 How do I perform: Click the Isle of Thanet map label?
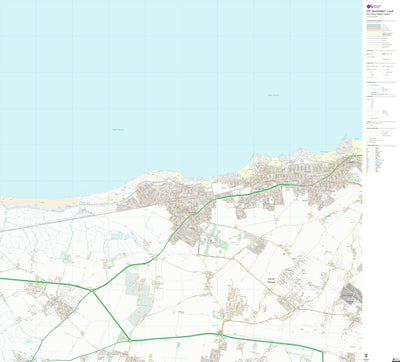click(272, 280)
